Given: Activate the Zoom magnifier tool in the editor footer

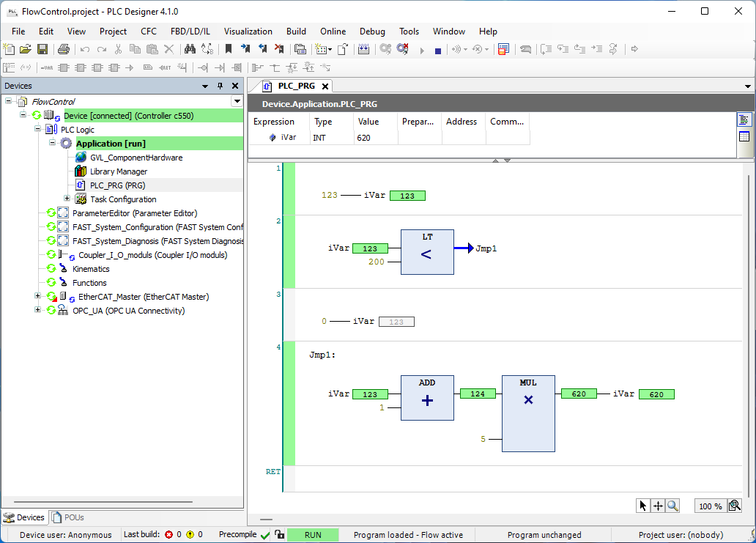Looking at the screenshot, I should pyautogui.click(x=672, y=505).
